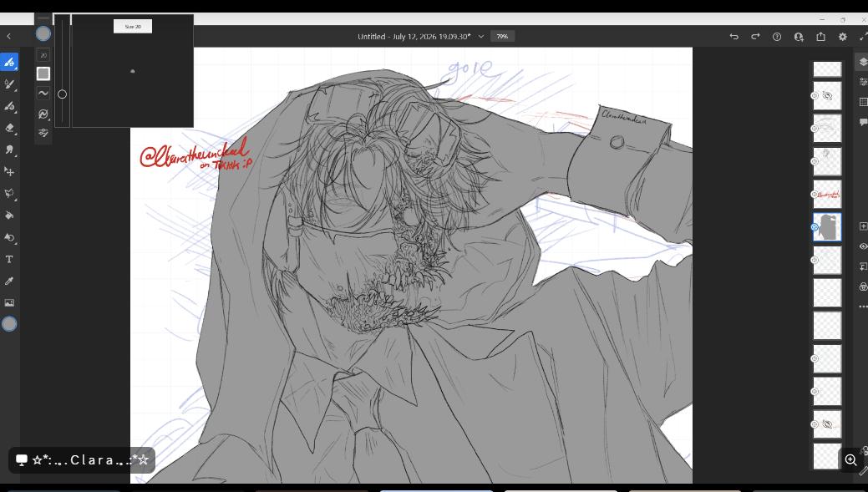Screen dimensions: 868x492
Task: Select the Pixel Brushes tool
Action: pos(9,62)
